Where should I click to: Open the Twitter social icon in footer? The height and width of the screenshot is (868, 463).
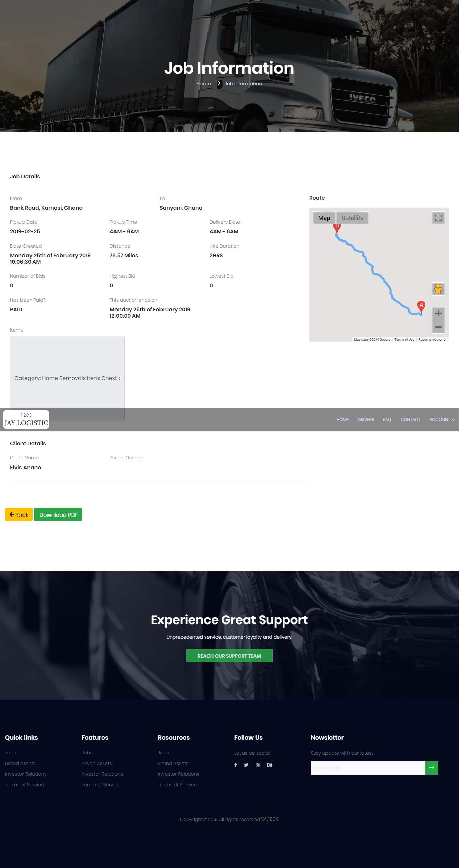(246, 765)
